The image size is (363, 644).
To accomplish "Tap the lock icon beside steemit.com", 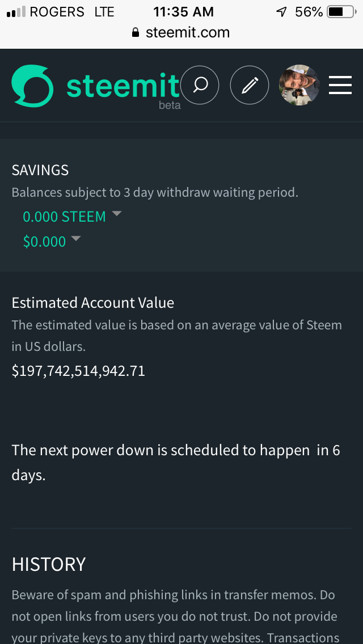I will 135,33.
